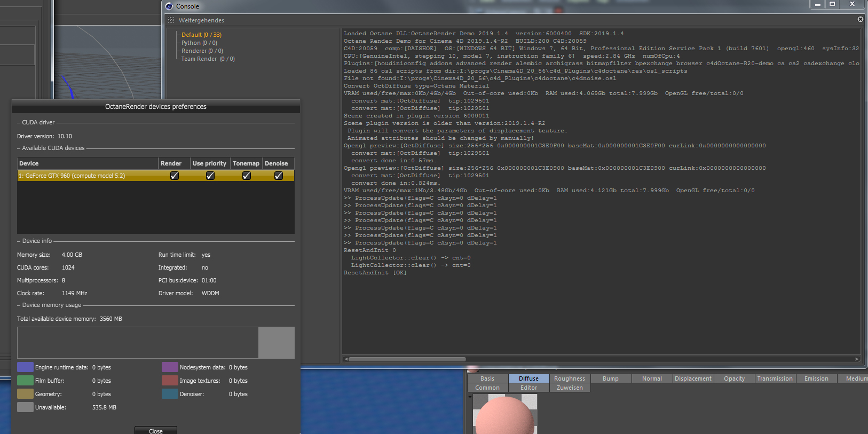868x434 pixels.
Task: Click the OctaneRender devices preferences title bar
Action: [156, 107]
